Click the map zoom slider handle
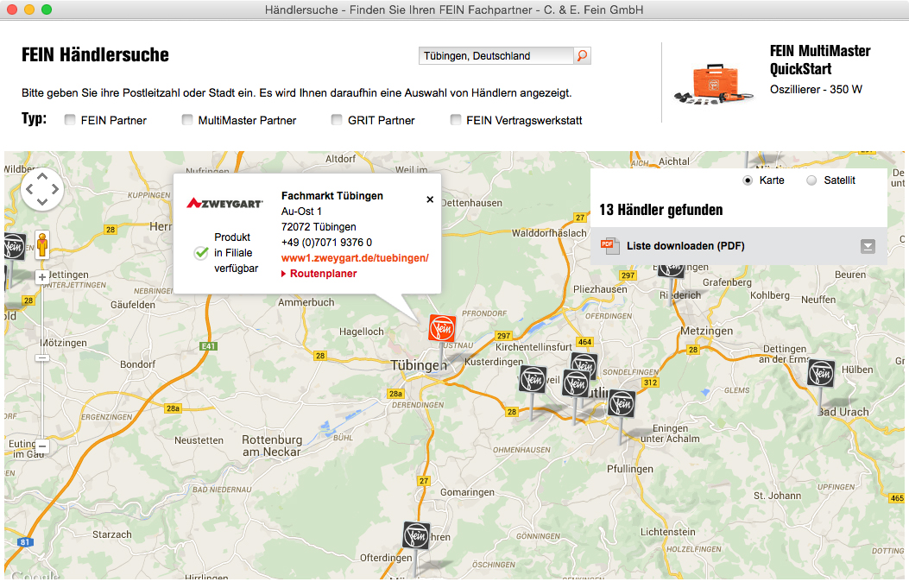909x588 pixels. (42, 358)
